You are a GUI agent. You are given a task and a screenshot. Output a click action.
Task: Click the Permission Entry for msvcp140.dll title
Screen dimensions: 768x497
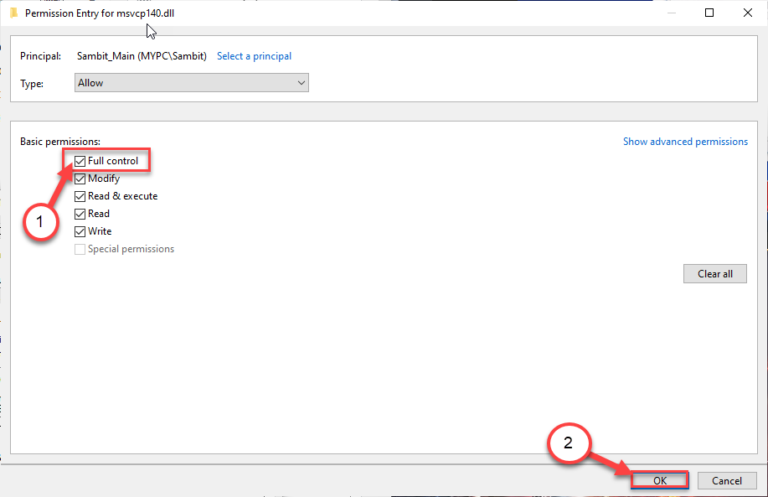tap(100, 13)
